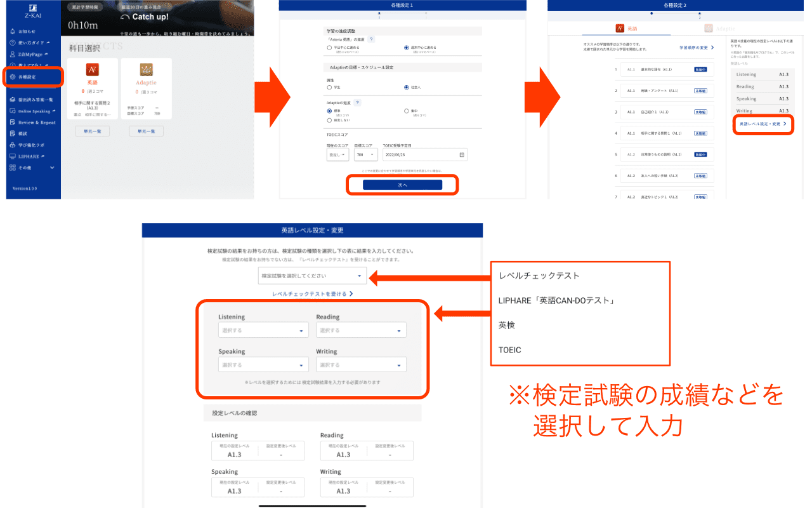Click Version1.0.0 text in sidebar

pyautogui.click(x=25, y=189)
